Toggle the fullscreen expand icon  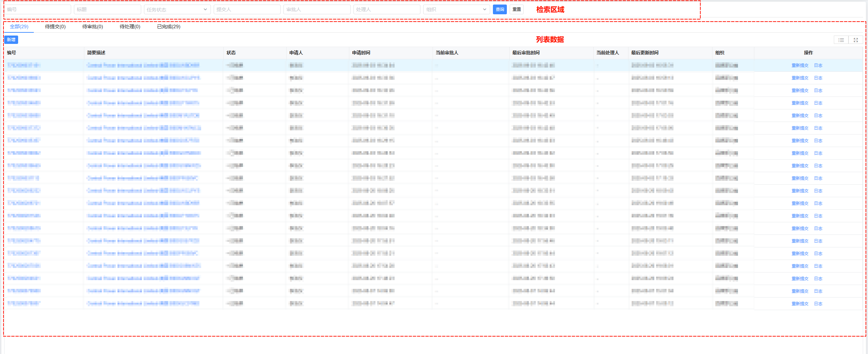tap(855, 40)
